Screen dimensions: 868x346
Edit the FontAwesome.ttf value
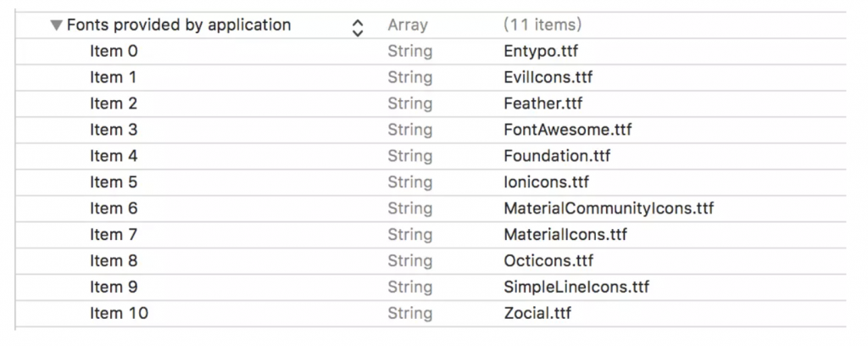coord(567,130)
